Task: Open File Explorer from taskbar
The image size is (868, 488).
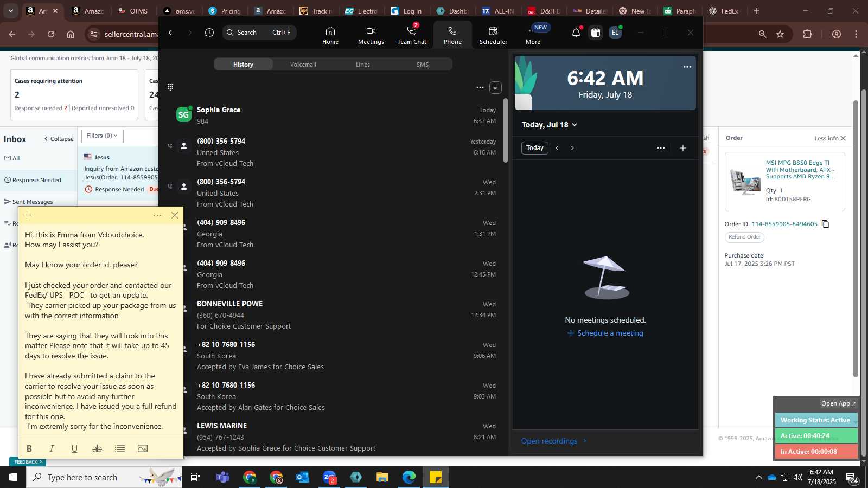Action: click(382, 477)
